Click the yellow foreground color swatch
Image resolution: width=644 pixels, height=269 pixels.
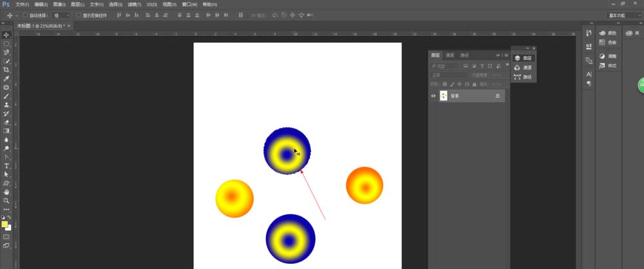click(5, 224)
